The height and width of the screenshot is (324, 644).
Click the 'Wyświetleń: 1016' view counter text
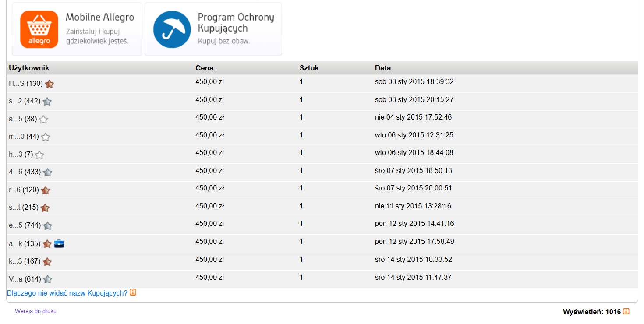pyautogui.click(x=592, y=312)
